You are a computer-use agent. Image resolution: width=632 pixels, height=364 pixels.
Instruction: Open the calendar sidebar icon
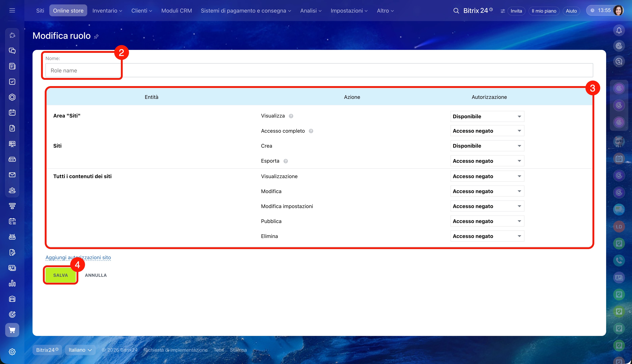[12, 113]
